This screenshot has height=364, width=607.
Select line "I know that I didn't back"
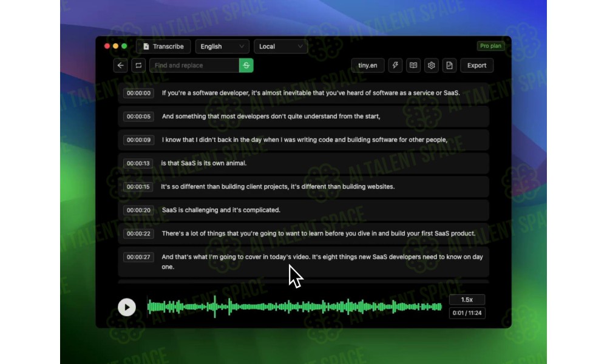[x=305, y=140]
